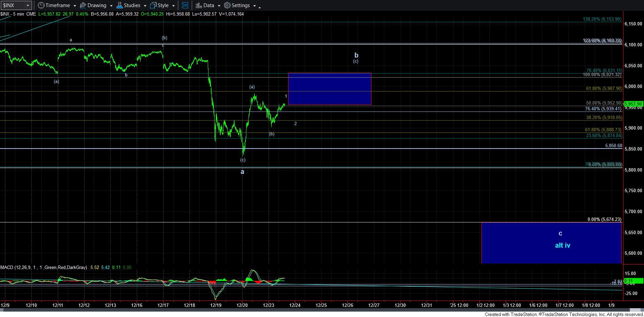Expand the $INX symbol dropdown
644x317 pixels.
[28, 5]
